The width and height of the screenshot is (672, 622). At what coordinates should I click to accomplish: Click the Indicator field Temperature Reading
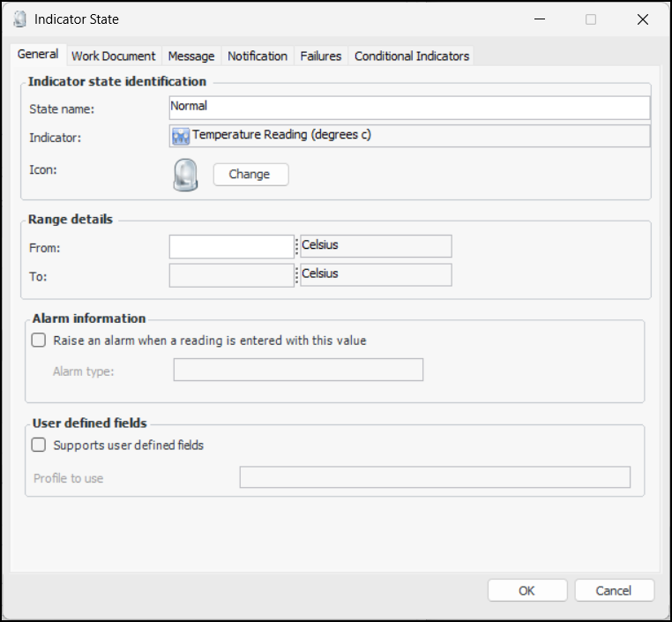click(x=409, y=136)
